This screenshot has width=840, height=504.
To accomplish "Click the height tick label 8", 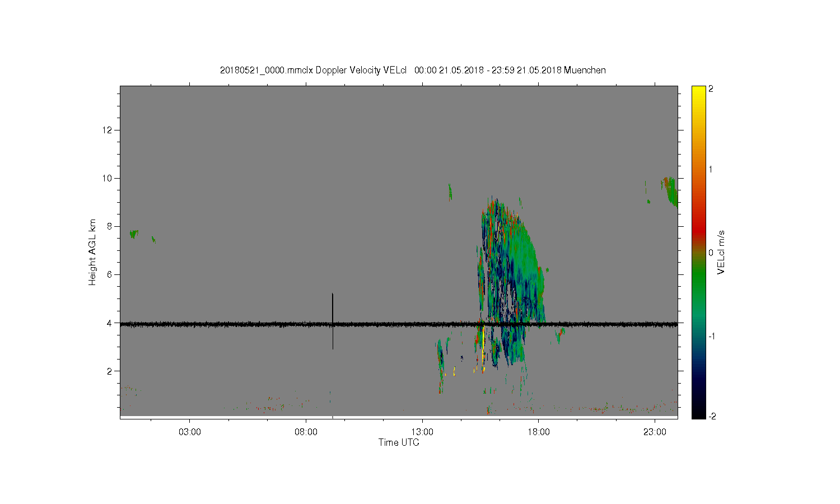I will pyautogui.click(x=110, y=226).
